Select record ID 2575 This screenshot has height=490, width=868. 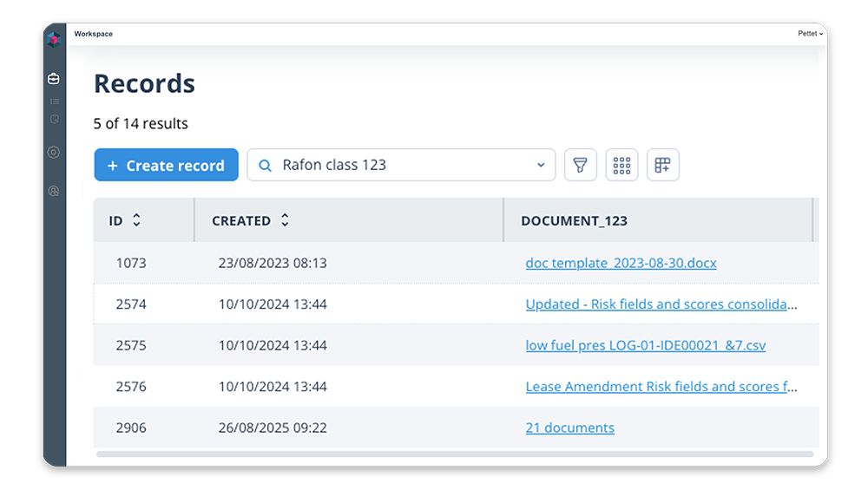(131, 345)
